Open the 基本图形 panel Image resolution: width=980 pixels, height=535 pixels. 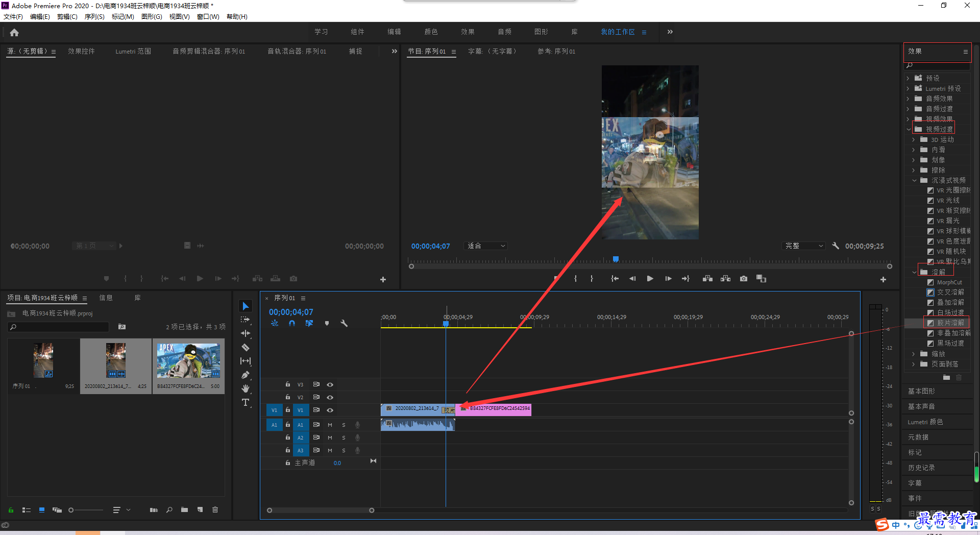(921, 391)
